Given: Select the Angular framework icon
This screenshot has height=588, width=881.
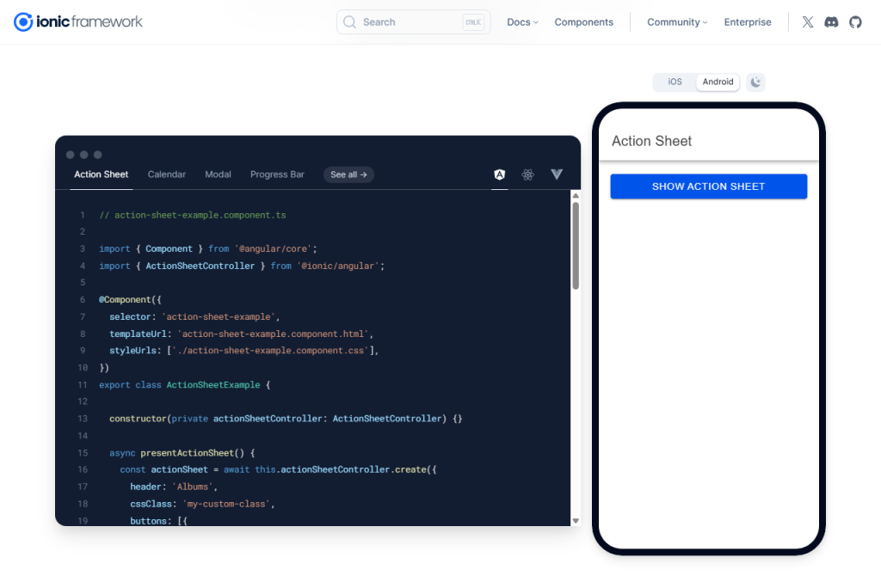Looking at the screenshot, I should pos(500,175).
